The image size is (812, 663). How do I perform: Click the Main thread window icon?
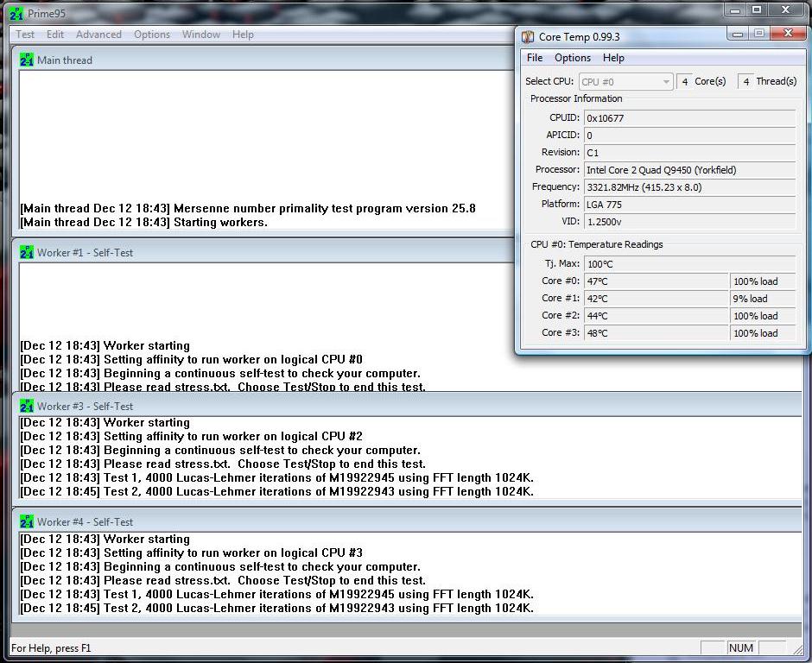(27, 60)
